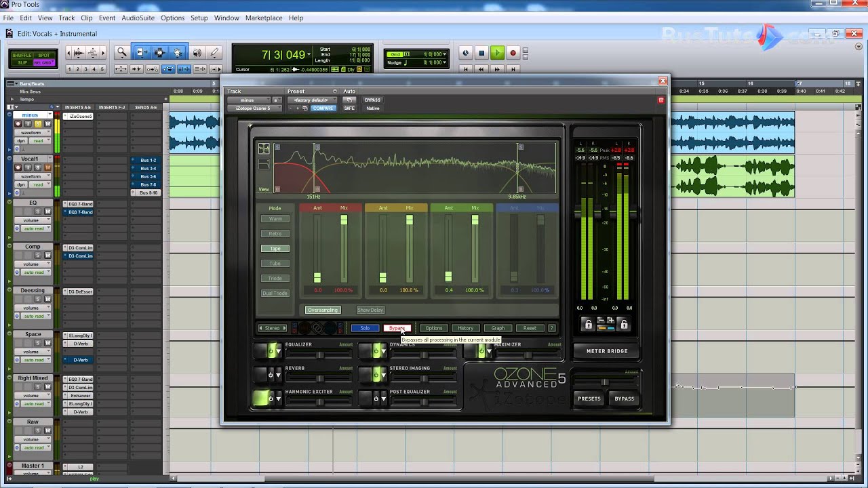Open the Marketplace menu
Viewport: 868px width, 488px height.
point(264,18)
